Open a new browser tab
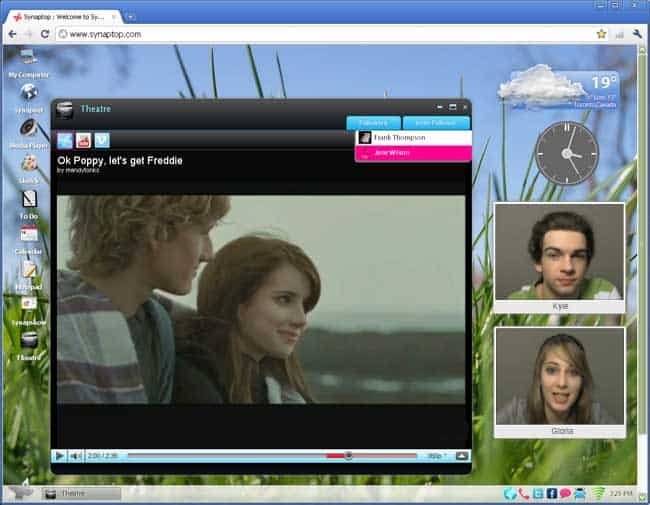This screenshot has height=505, width=650. [x=130, y=17]
